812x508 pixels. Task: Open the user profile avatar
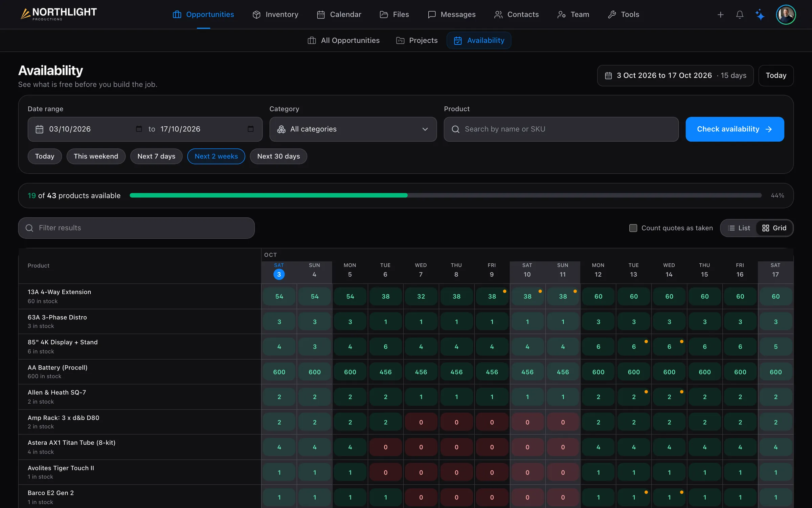(x=786, y=15)
